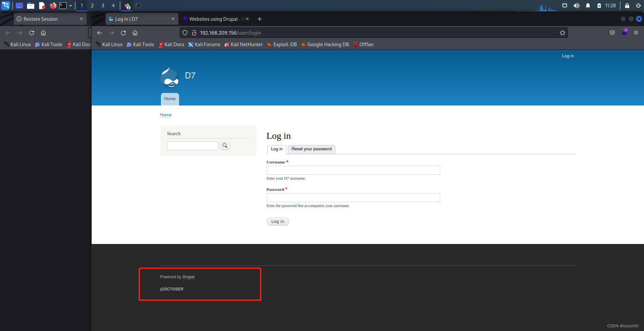The width and height of the screenshot is (644, 331).
Task: Expand the terminal dropdown arrow in taskbar
Action: pos(71,6)
